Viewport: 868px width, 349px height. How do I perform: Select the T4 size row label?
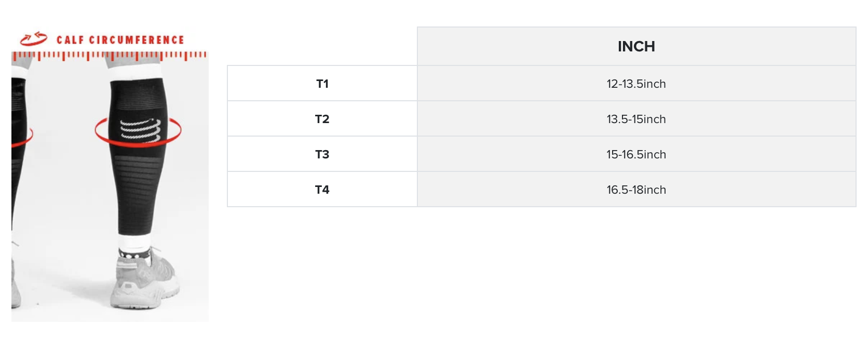click(322, 190)
